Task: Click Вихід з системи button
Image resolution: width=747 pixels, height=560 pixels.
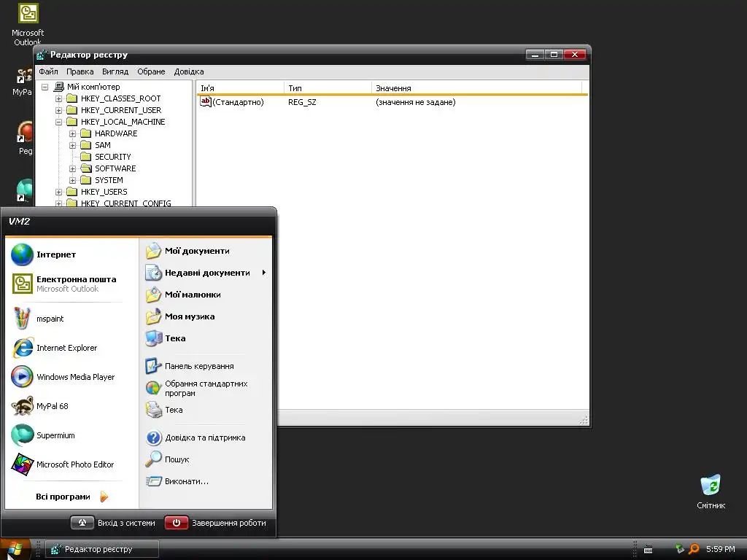Action: coord(113,523)
